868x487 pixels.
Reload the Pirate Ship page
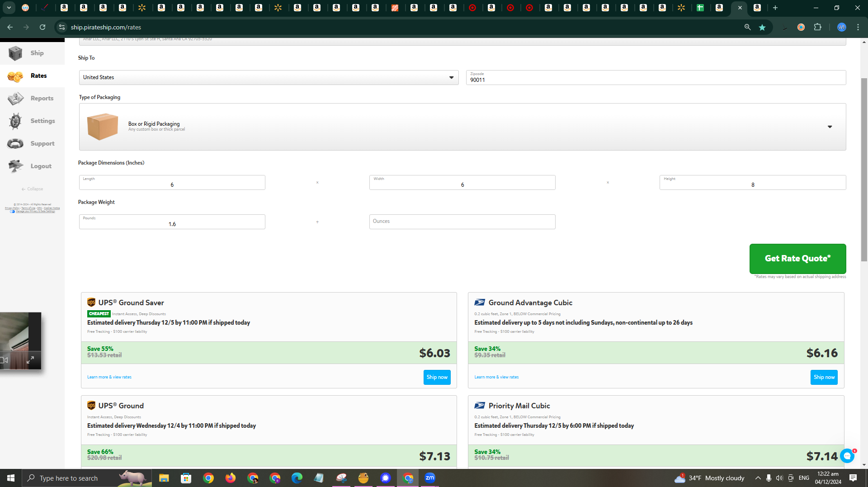42,27
